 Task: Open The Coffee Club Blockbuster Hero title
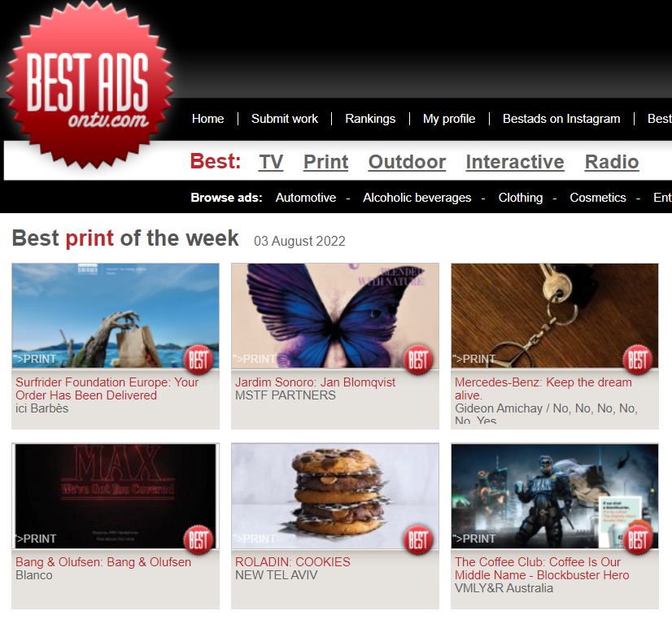tap(542, 569)
